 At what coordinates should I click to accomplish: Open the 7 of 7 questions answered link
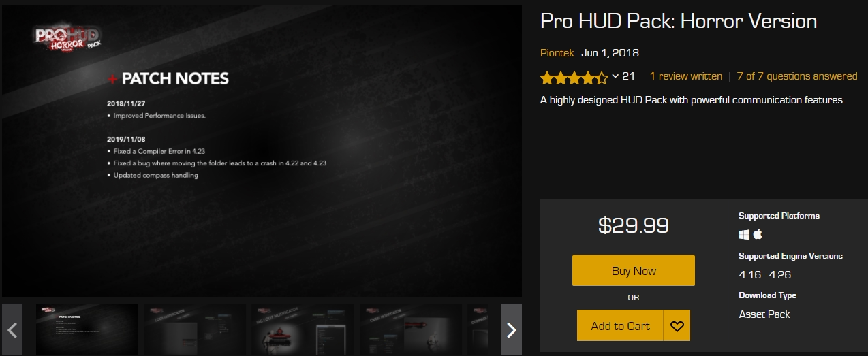[797, 76]
